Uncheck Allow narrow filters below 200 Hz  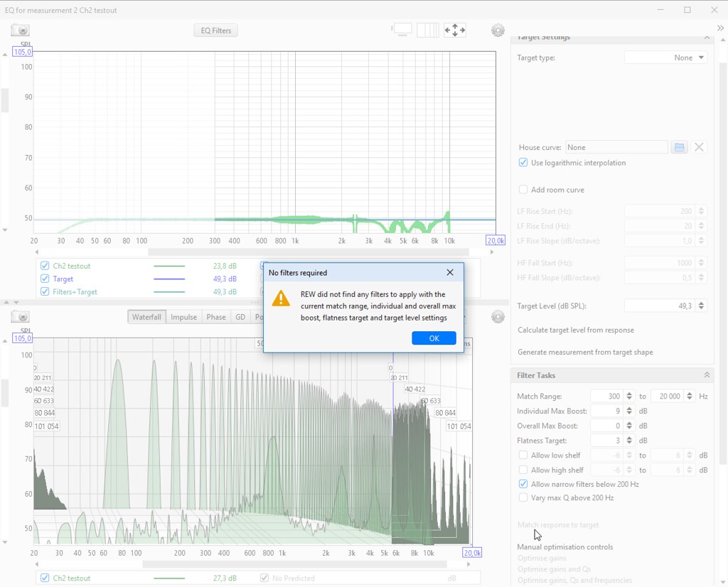point(523,484)
